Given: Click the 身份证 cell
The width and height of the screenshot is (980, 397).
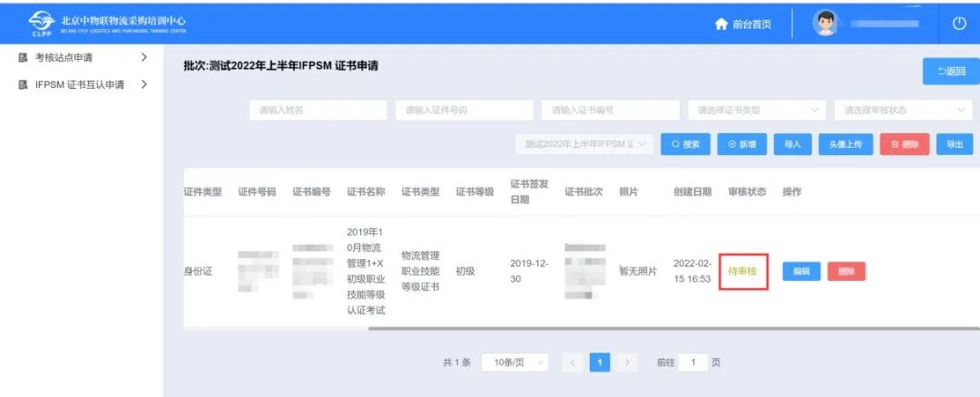Looking at the screenshot, I should [x=198, y=272].
